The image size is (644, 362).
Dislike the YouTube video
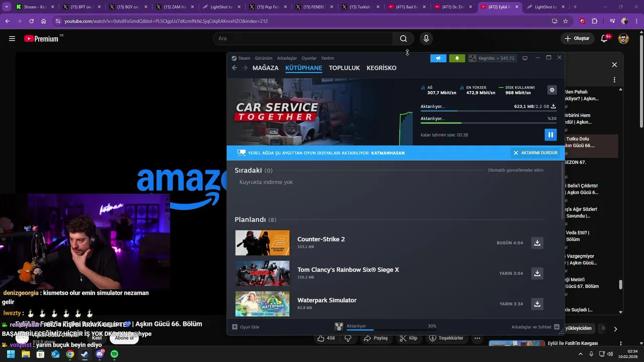click(348, 338)
